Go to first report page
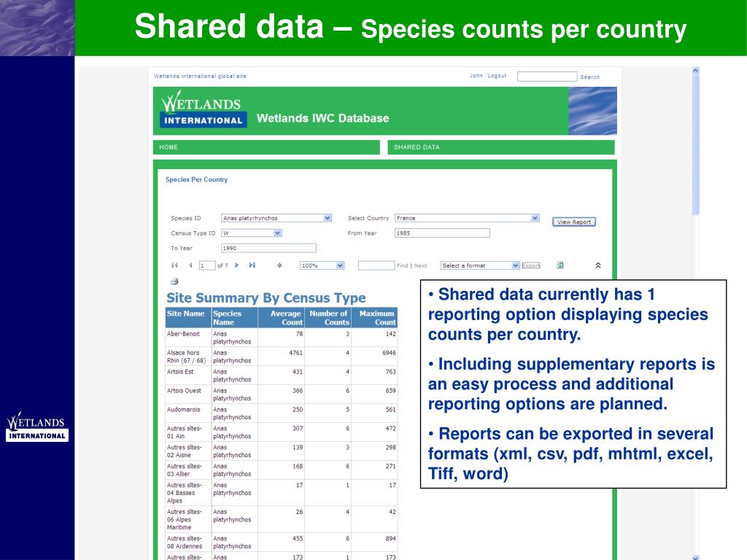Viewport: 747px width, 560px height. (x=174, y=265)
